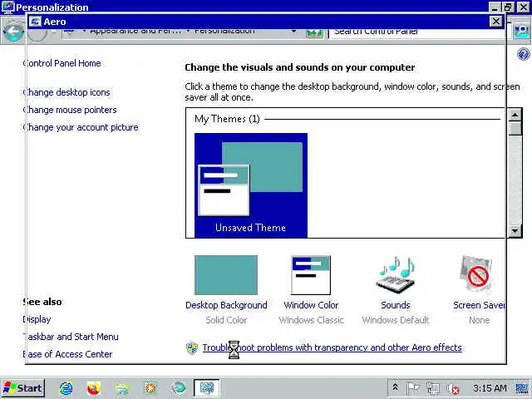Click the 3:15 AM taskbar clock
The image size is (532, 399).
490,388
